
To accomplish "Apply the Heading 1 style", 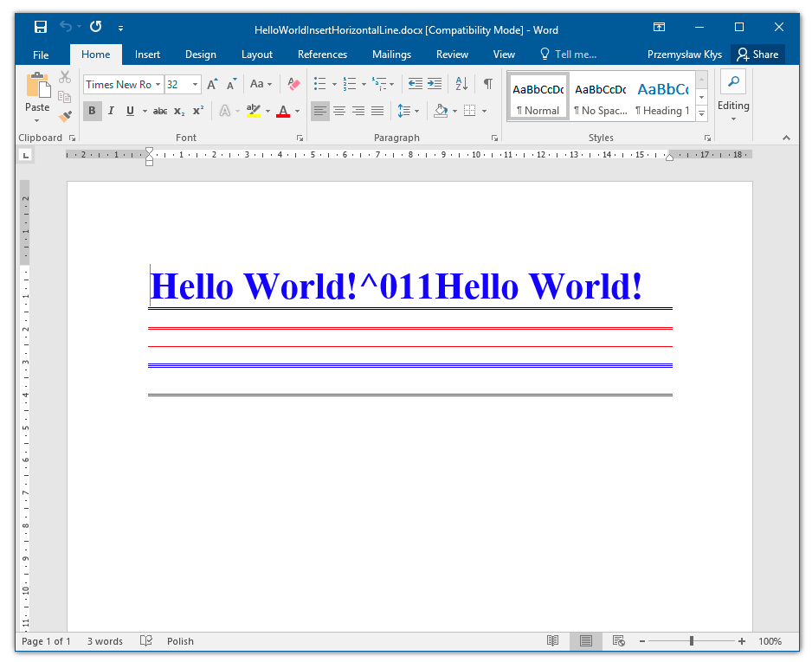I will pos(662,97).
